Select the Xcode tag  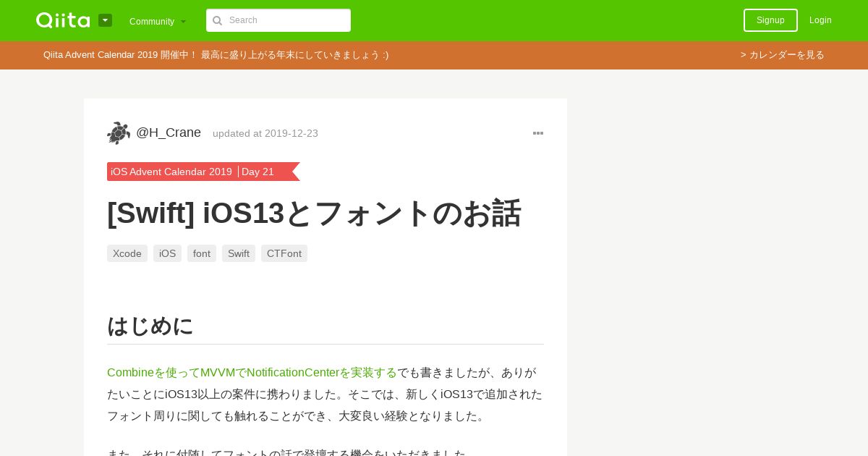[x=127, y=253]
